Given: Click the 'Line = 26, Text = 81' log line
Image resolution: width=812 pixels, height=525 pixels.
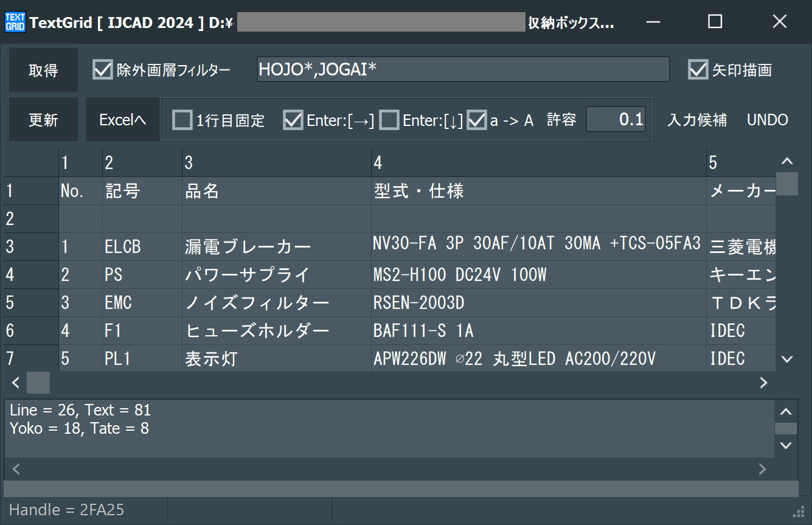Looking at the screenshot, I should point(80,411).
